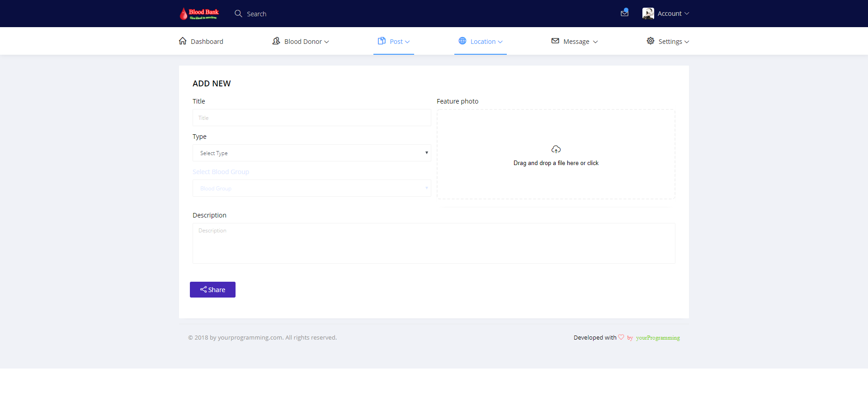Open the Blood Group dropdown
Viewport: 868px width, 402px height.
point(311,188)
